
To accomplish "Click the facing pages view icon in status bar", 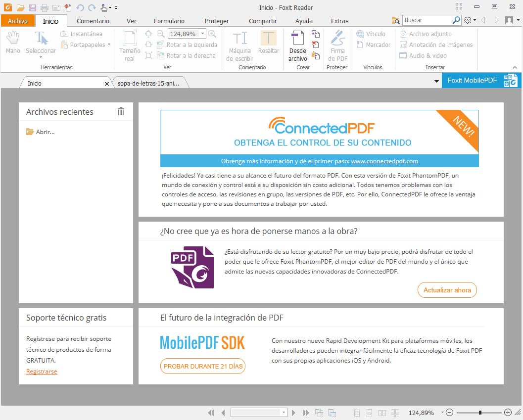I will (x=382, y=413).
